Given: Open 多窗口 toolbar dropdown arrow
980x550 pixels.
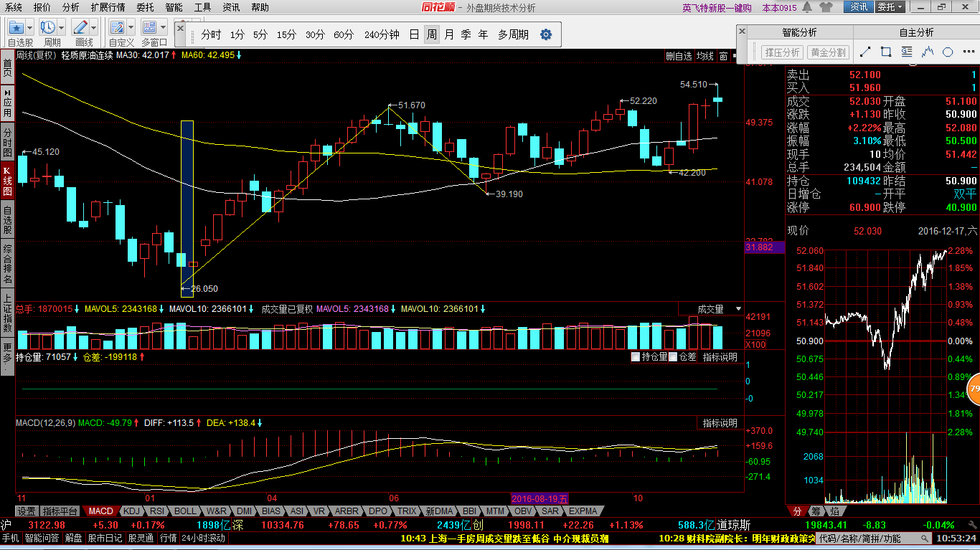Looking at the screenshot, I should point(164,28).
